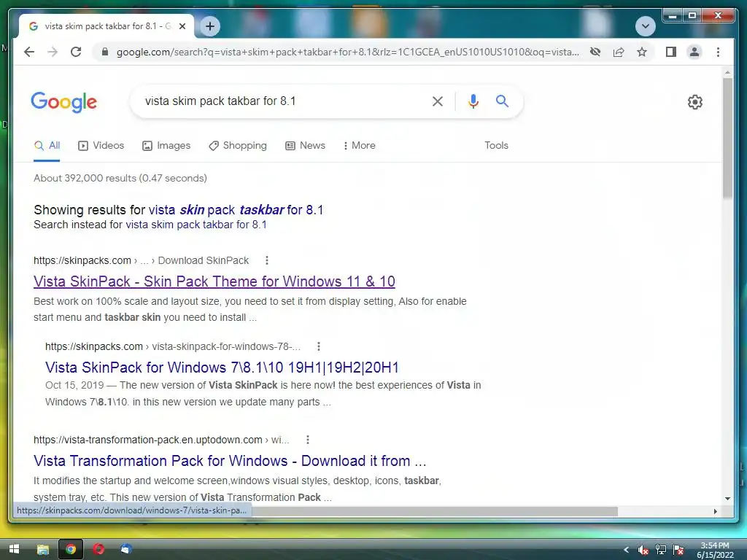Click the page scroll down arrow
The image size is (747, 560).
727,499
